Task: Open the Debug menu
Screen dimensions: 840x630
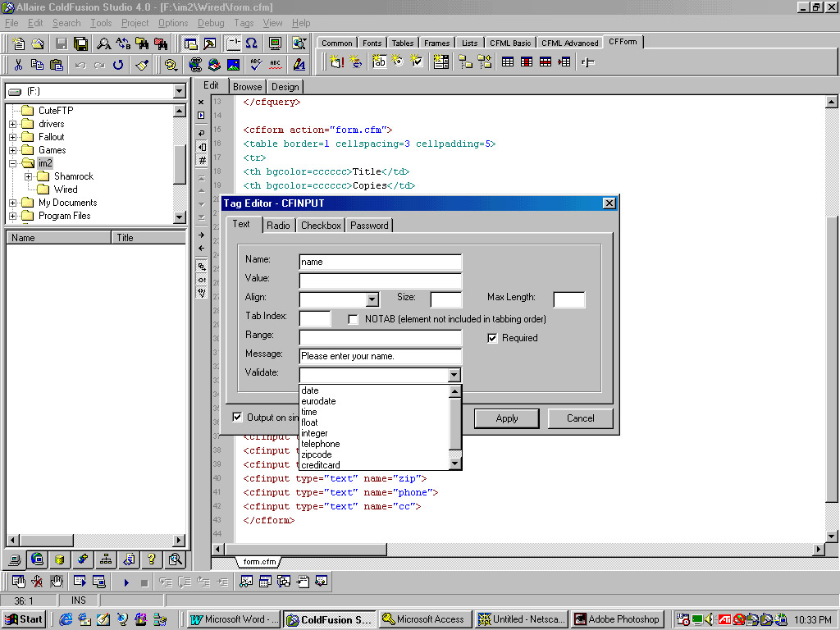Action: coord(211,23)
